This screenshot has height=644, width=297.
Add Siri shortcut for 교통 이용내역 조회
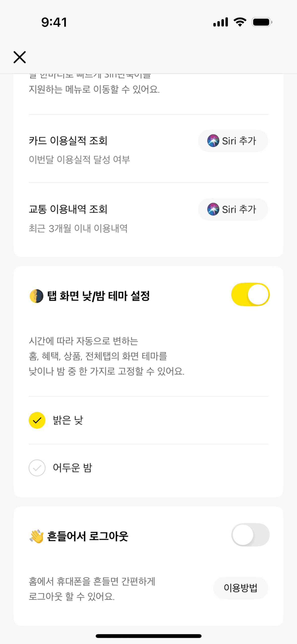tap(233, 209)
